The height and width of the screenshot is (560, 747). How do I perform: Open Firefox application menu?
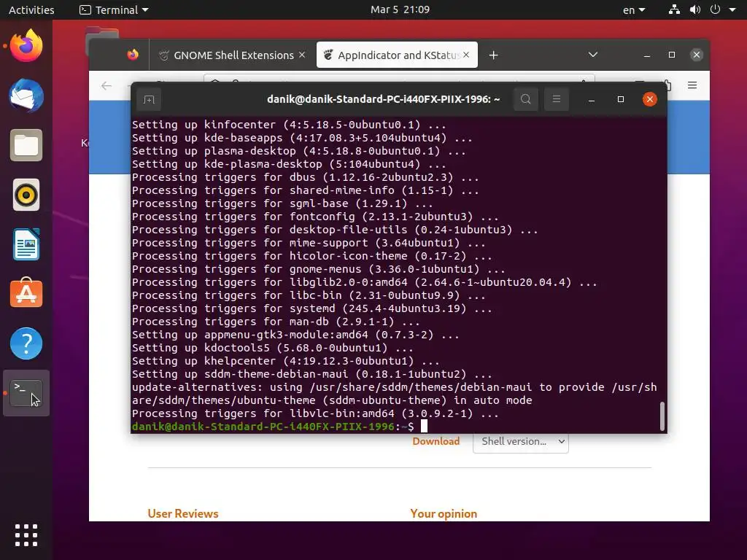pyautogui.click(x=692, y=85)
